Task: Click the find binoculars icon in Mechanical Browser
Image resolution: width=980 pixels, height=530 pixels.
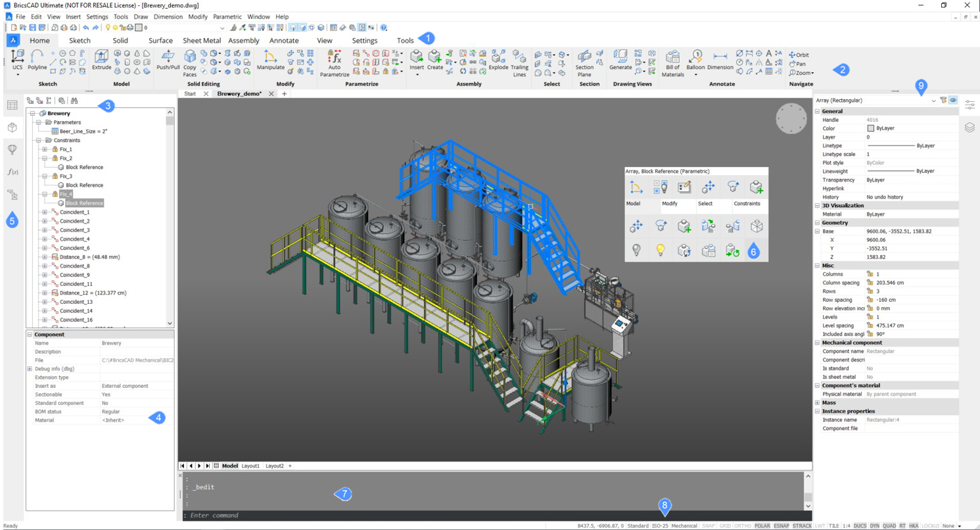Action: 74,101
